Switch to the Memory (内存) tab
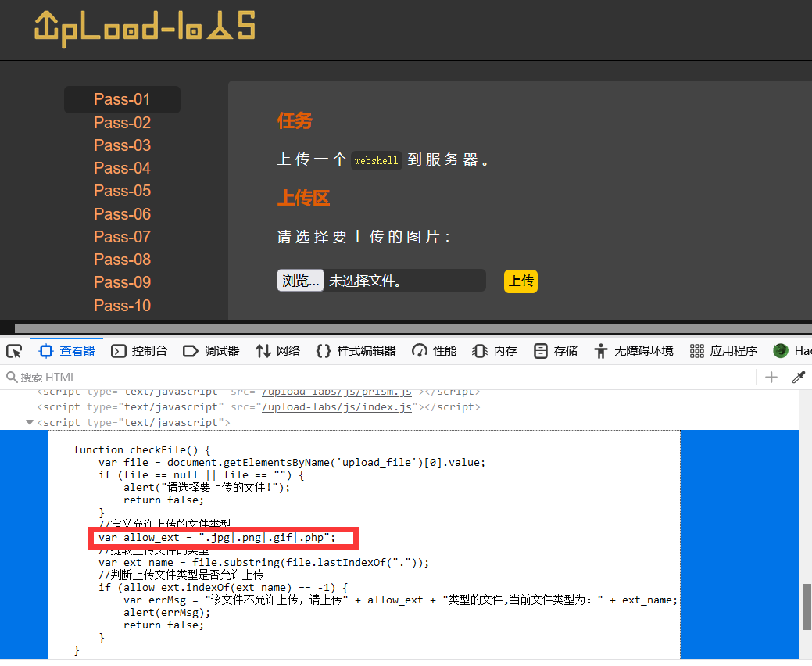This screenshot has height=666, width=812. [x=495, y=351]
